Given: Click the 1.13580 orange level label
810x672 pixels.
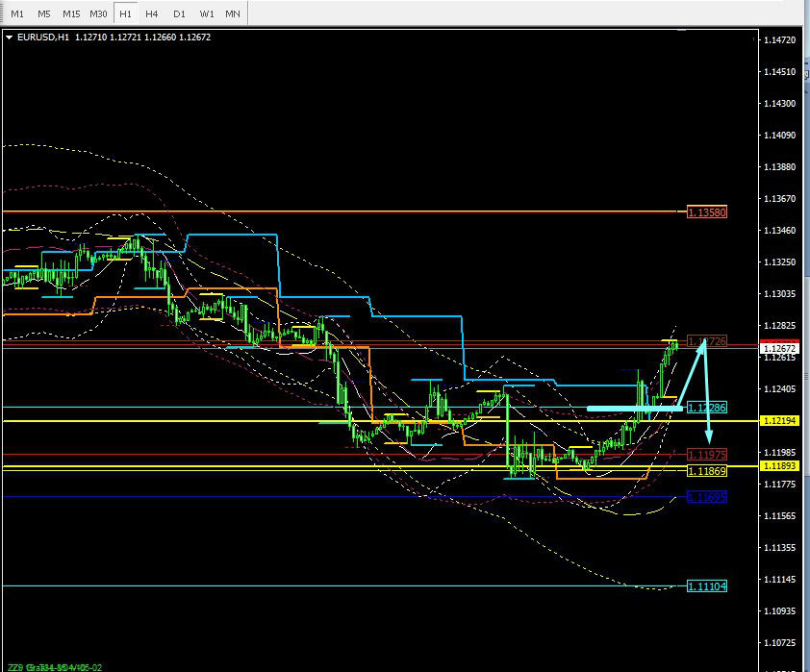Looking at the screenshot, I should (706, 212).
